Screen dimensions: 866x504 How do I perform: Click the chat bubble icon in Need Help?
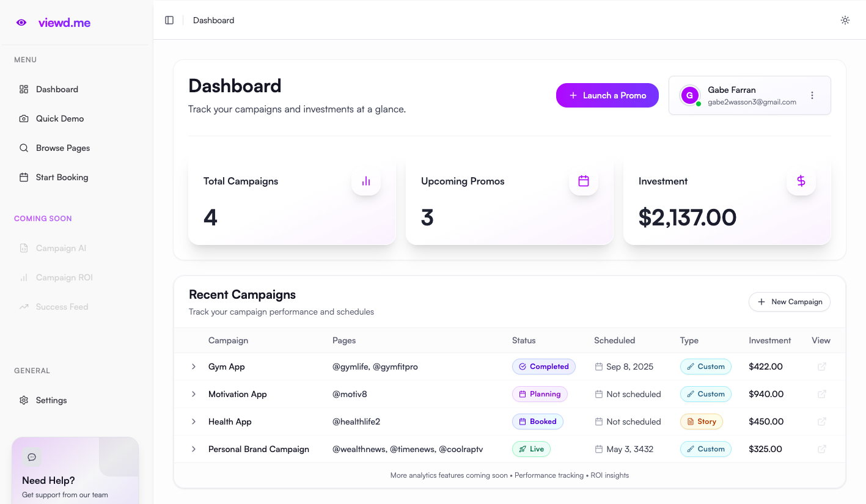[32, 457]
